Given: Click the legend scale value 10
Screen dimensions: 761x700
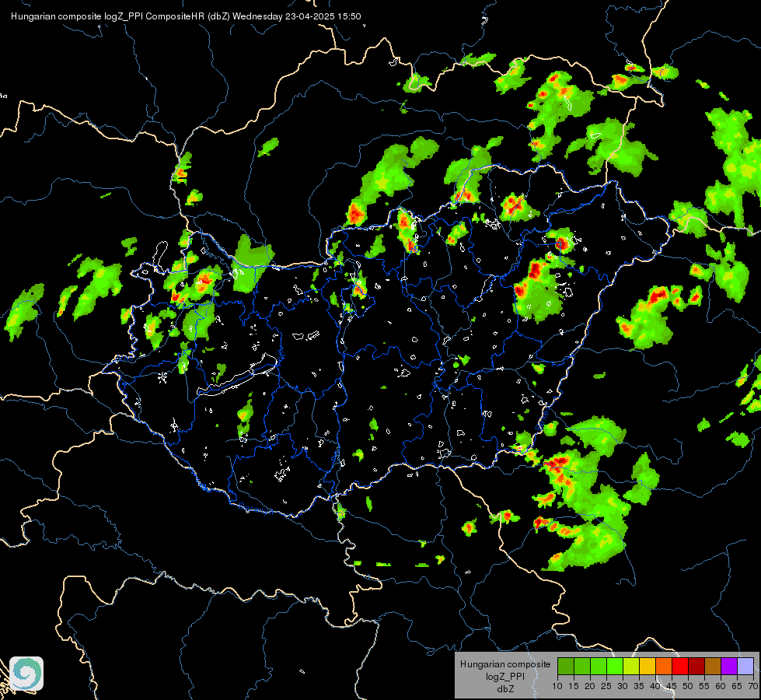Looking at the screenshot, I should [557, 686].
